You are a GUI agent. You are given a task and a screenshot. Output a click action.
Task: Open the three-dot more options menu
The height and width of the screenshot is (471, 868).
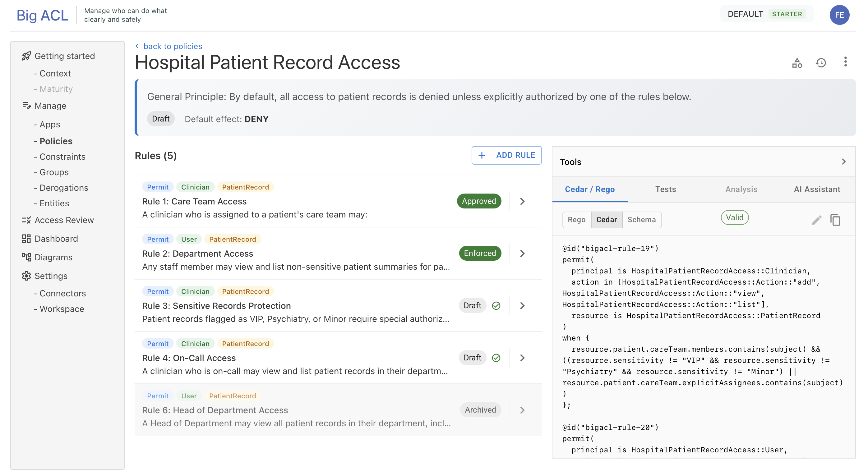click(x=845, y=62)
